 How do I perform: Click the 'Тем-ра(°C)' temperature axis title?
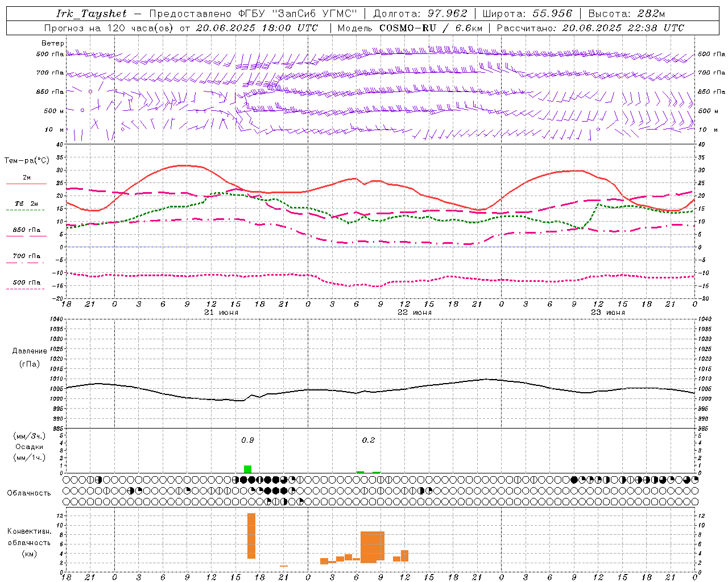tap(27, 161)
